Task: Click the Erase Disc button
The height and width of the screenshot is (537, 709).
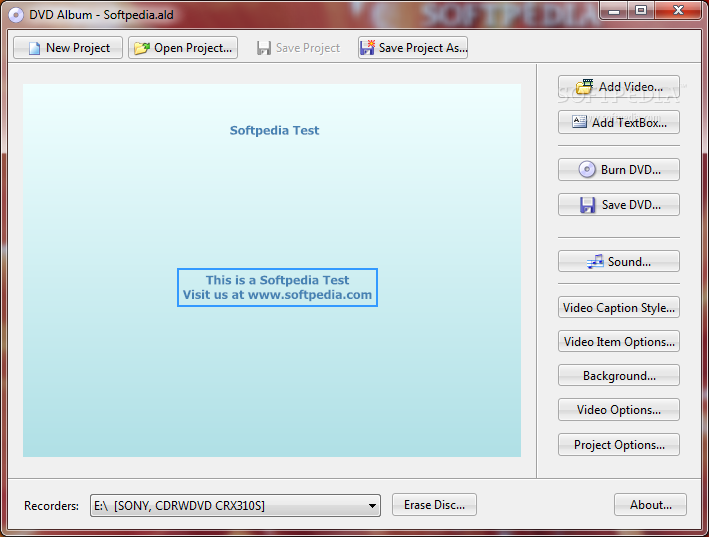Action: click(434, 504)
